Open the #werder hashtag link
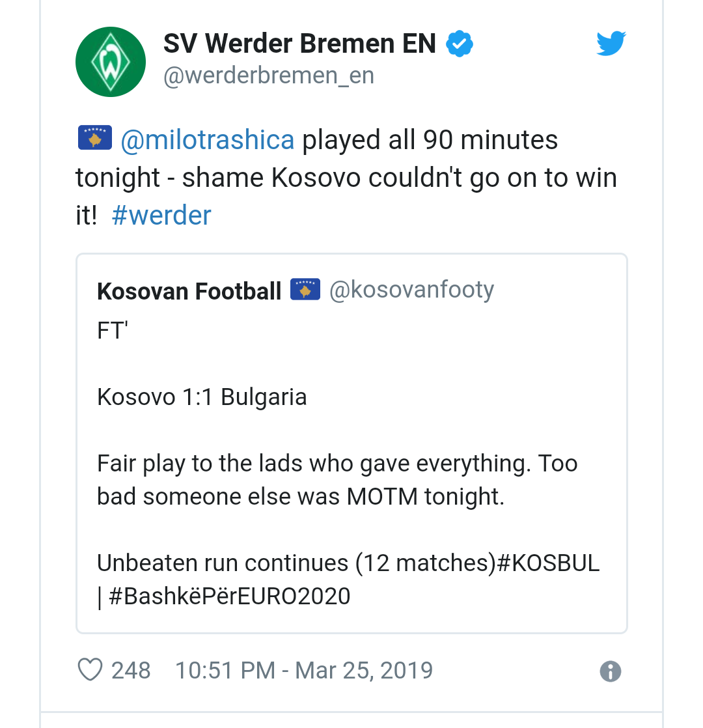This screenshot has height=728, width=703. [x=161, y=216]
